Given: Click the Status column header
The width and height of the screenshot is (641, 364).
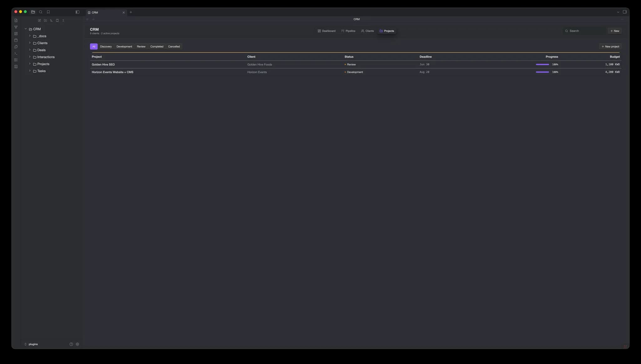Looking at the screenshot, I should tap(349, 57).
